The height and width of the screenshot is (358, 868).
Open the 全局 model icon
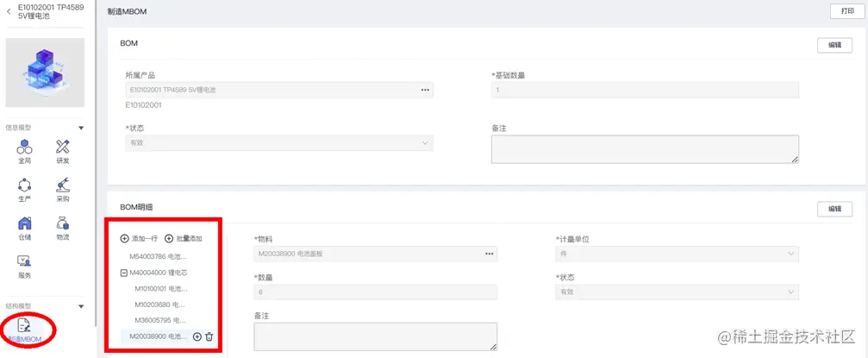[x=24, y=151]
